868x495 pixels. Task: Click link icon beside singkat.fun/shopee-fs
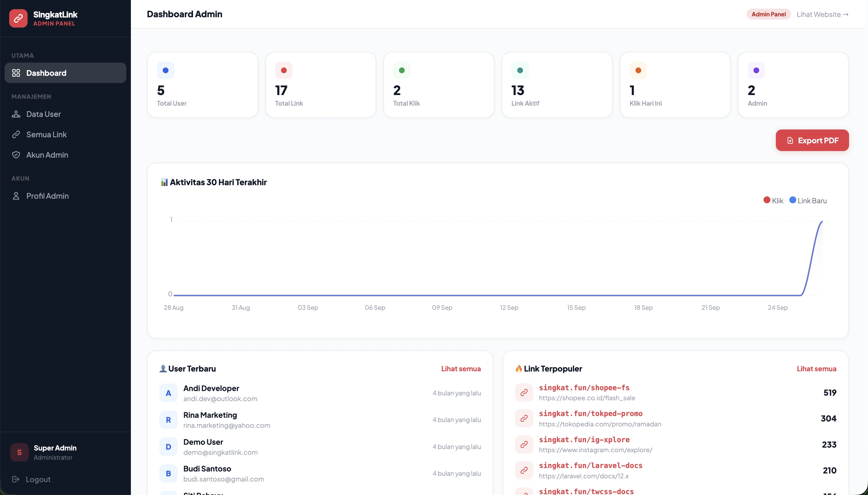524,392
